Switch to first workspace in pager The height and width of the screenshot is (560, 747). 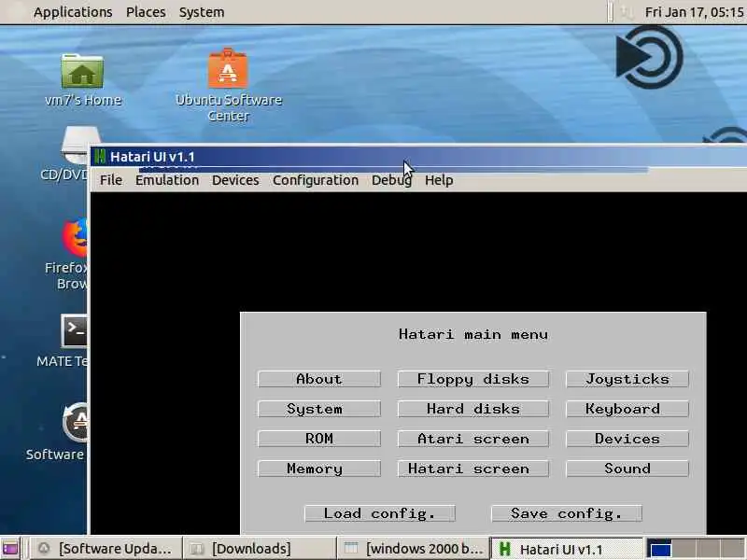click(660, 549)
